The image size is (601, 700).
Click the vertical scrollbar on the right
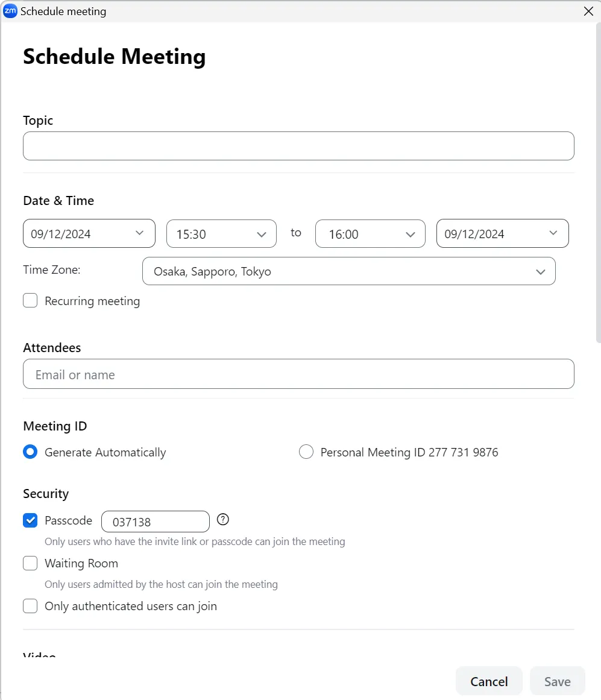pyautogui.click(x=597, y=181)
